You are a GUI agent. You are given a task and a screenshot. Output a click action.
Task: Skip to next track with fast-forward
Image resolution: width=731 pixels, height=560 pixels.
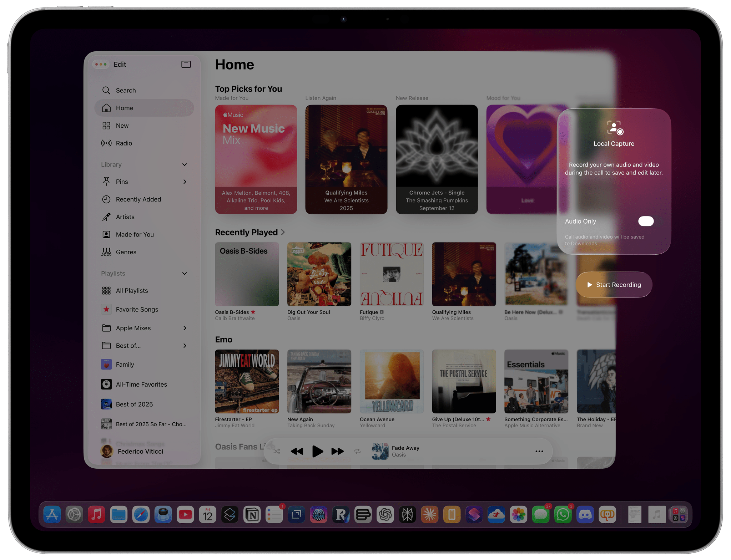[x=337, y=451]
